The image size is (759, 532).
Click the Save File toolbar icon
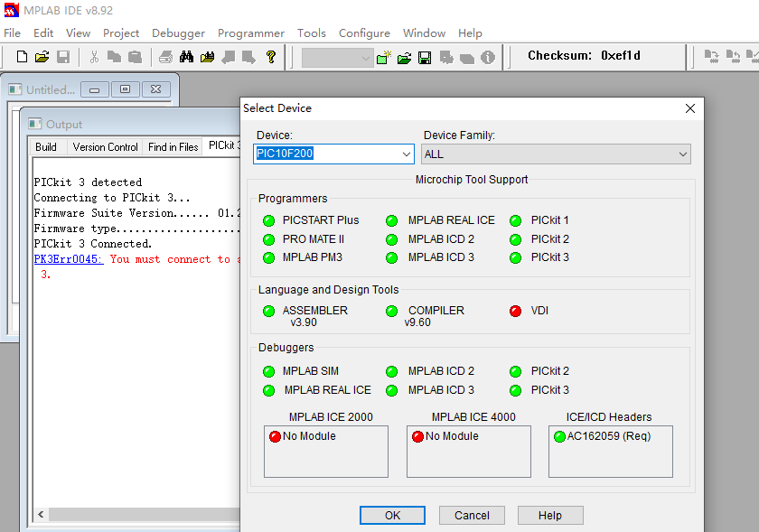tap(63, 57)
